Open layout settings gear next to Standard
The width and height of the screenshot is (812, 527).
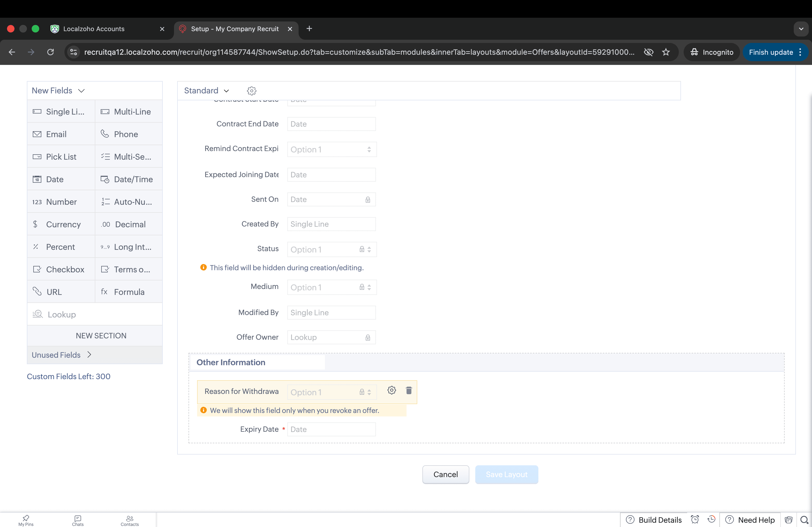(x=251, y=91)
